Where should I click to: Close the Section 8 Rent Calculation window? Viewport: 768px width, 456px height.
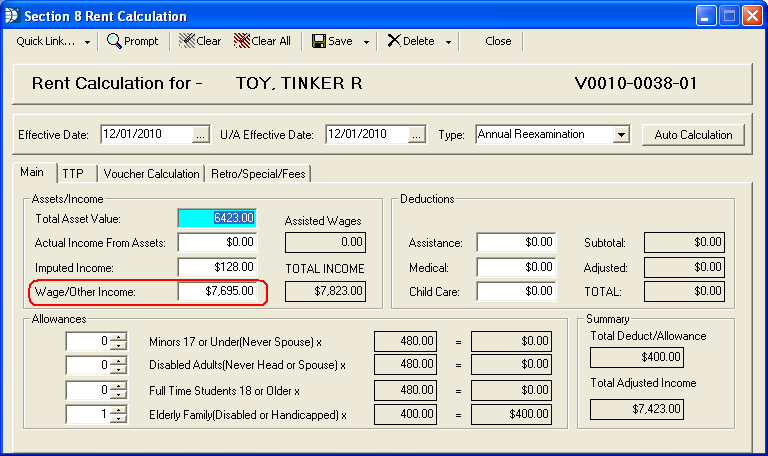752,16
